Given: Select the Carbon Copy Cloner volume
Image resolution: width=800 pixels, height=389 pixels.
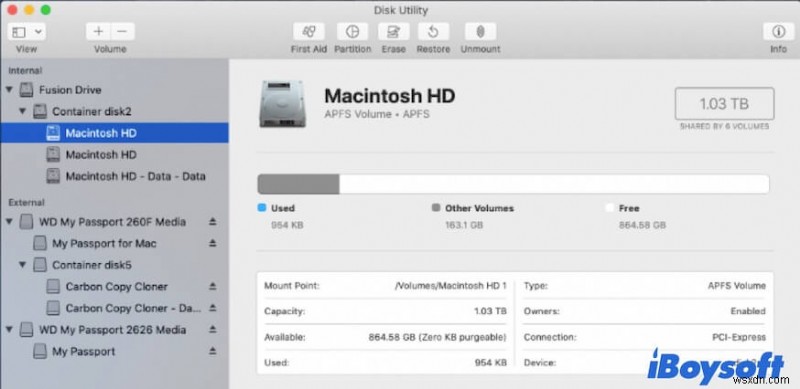Looking at the screenshot, I should point(116,287).
